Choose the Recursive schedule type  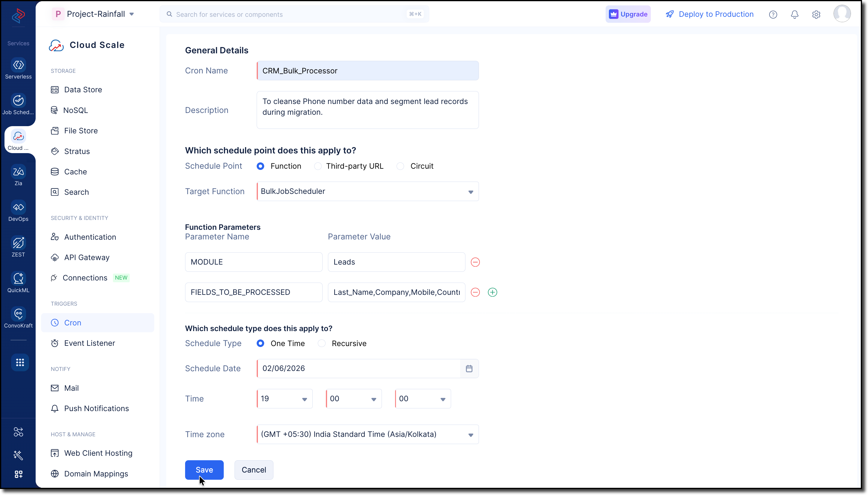click(321, 343)
